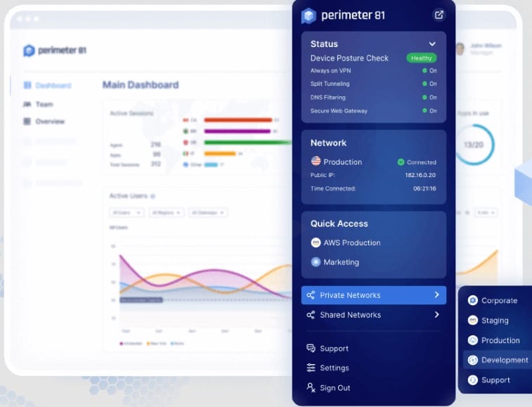Open the All Gateways filter dropdown
532x407 pixels.
[208, 212]
